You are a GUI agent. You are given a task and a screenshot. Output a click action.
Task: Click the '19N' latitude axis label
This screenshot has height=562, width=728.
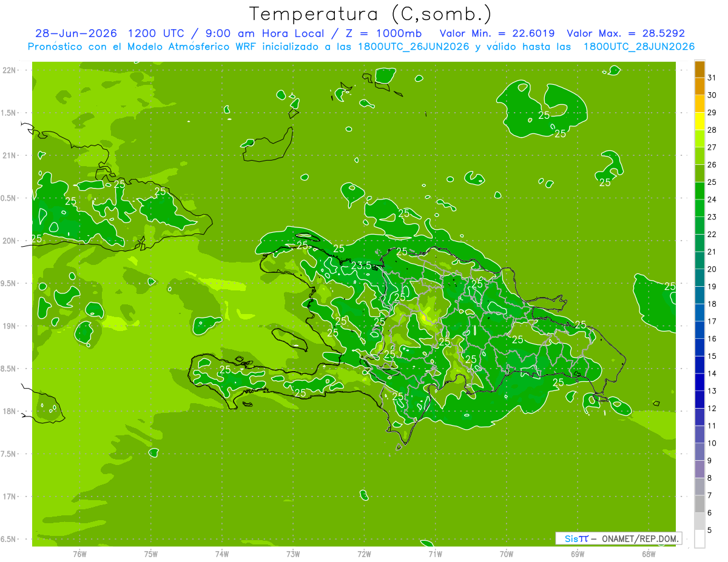click(9, 326)
